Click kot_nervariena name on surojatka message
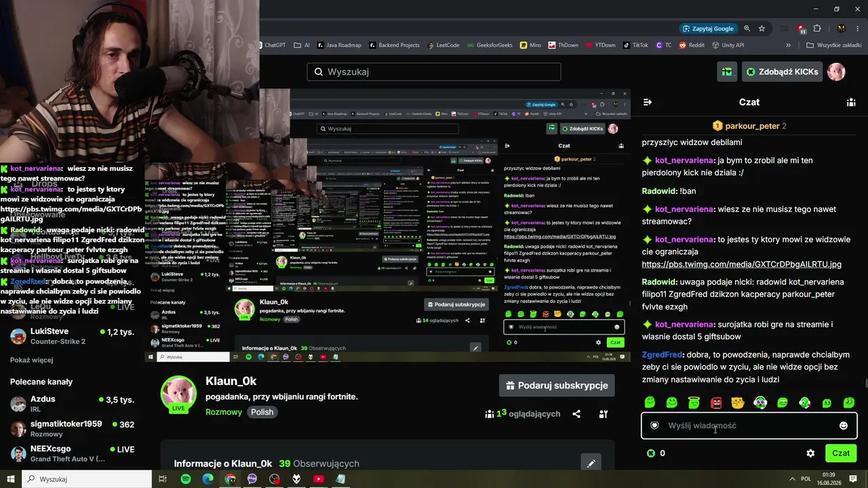The height and width of the screenshot is (488, 868). [x=684, y=324]
